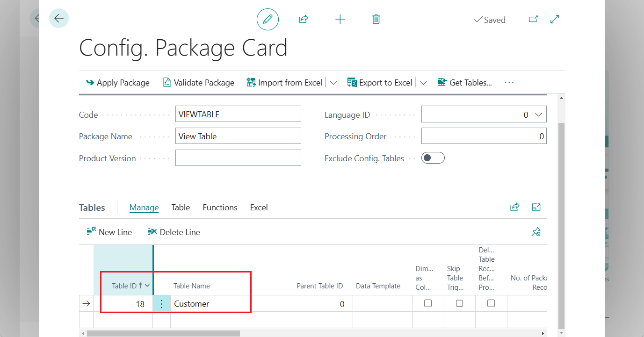Enable Skip Table Trig. for Customer row
The image size is (644, 337).
tap(459, 303)
